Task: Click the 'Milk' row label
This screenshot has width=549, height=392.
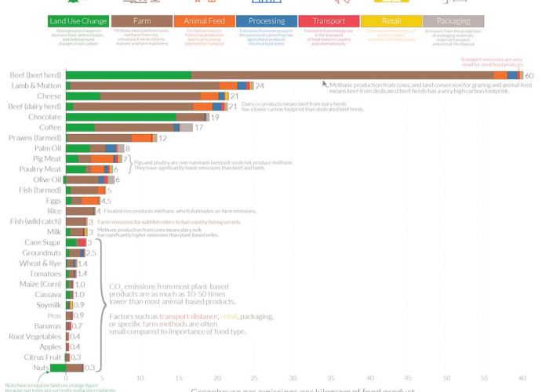Action: tap(54, 232)
